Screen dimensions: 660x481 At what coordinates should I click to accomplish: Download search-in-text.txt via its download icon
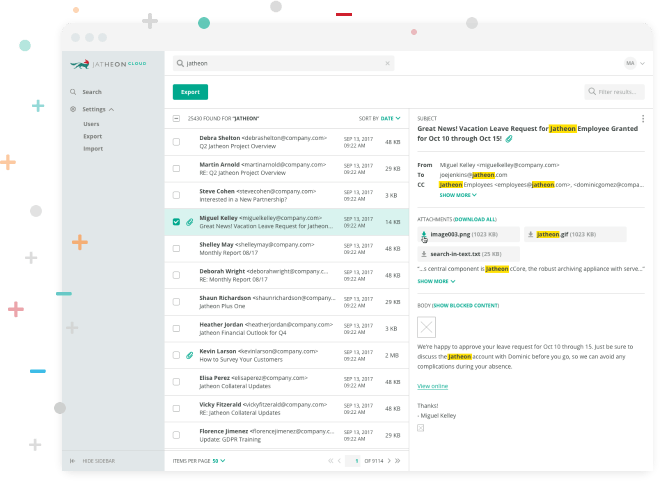[x=424, y=254]
